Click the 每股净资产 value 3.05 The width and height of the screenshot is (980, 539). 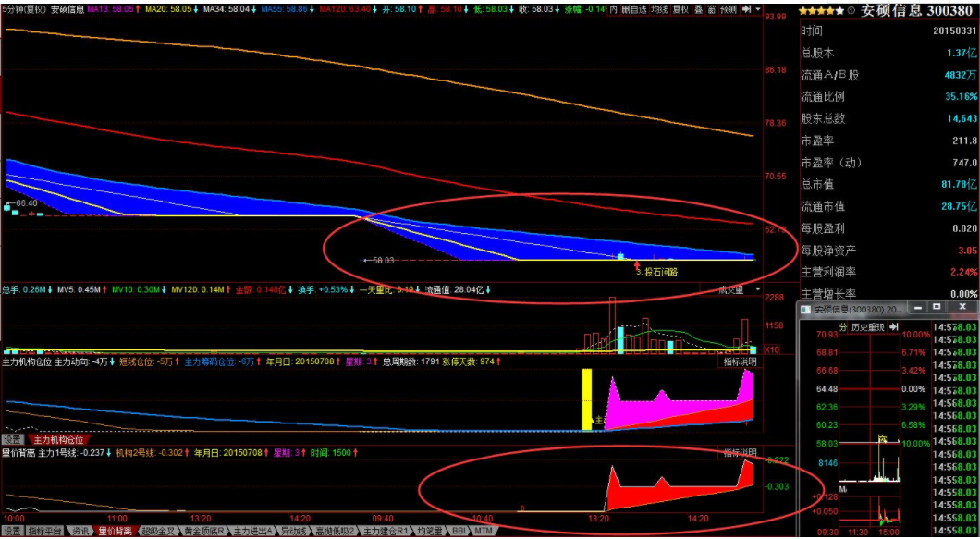[968, 251]
